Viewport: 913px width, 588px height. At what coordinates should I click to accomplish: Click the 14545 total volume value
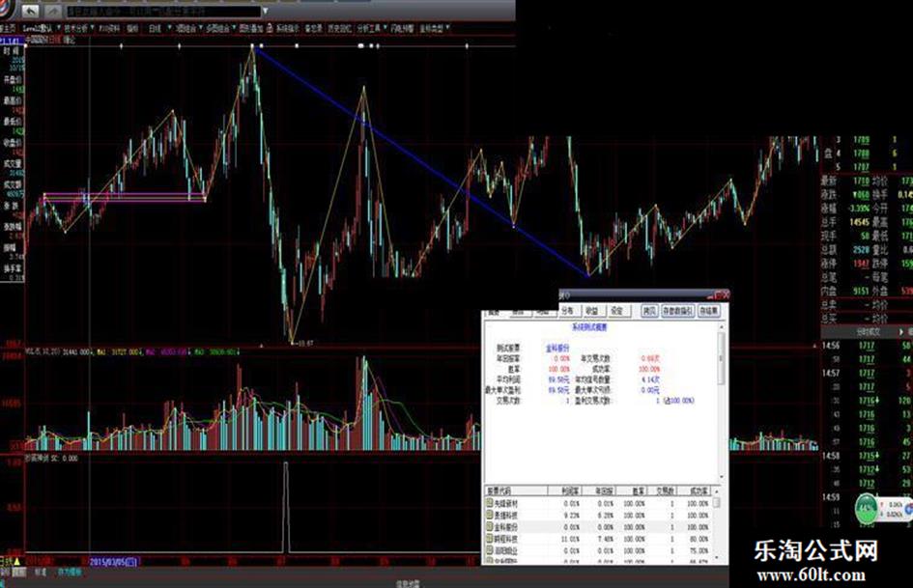[x=859, y=222]
